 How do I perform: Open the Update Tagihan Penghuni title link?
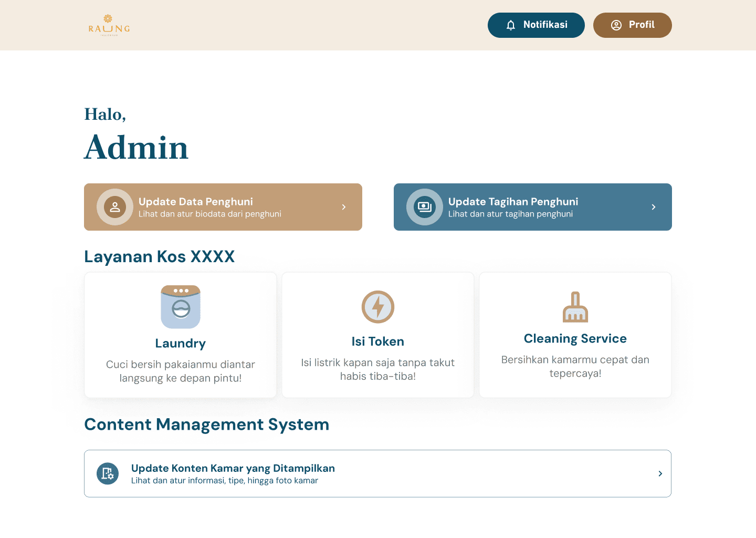[x=513, y=202]
